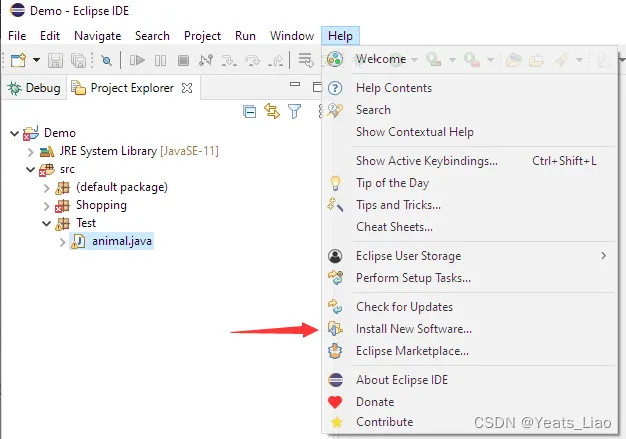The height and width of the screenshot is (439, 626).
Task: Choose Donate menu entry
Action: click(470, 402)
